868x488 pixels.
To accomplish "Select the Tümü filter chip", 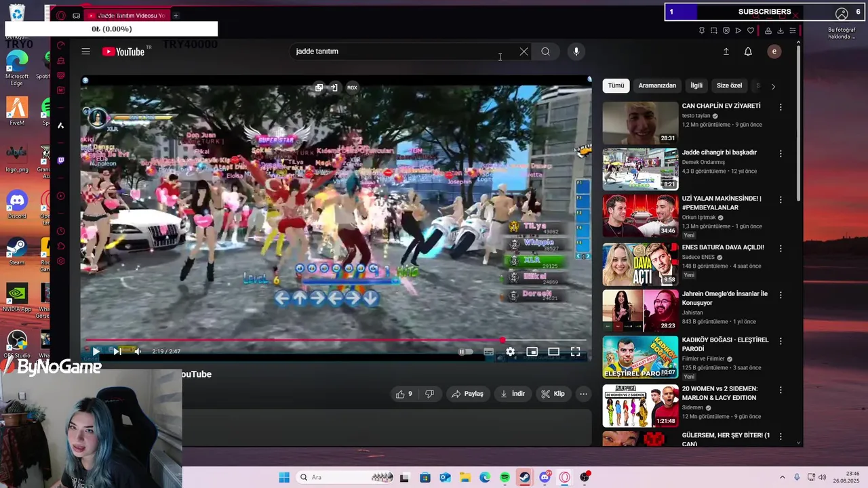I will click(616, 85).
